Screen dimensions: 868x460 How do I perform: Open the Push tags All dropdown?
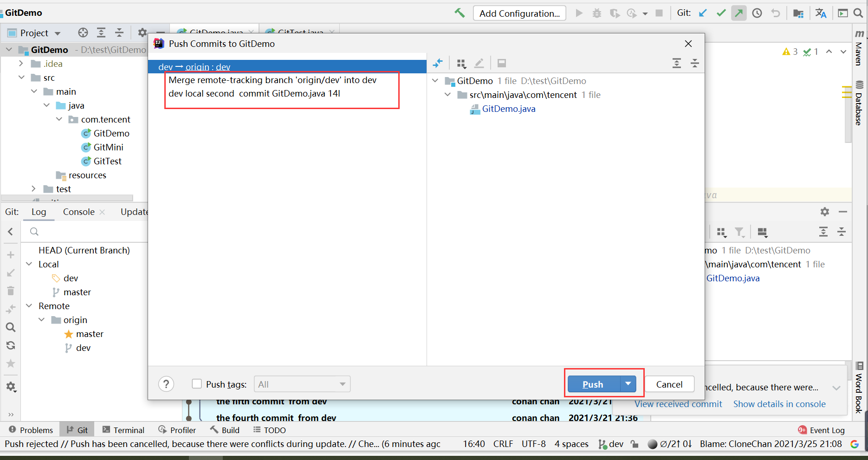click(x=302, y=384)
